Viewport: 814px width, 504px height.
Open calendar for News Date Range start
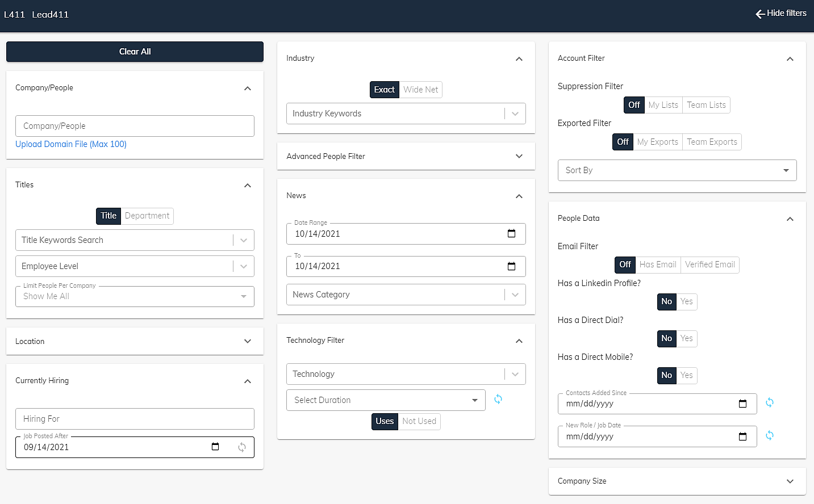tap(511, 233)
